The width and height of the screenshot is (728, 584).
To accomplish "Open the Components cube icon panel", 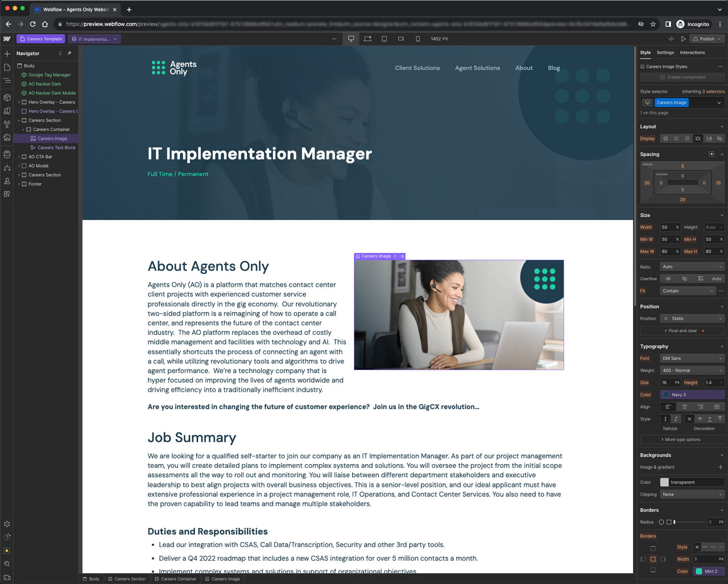I will (7, 97).
